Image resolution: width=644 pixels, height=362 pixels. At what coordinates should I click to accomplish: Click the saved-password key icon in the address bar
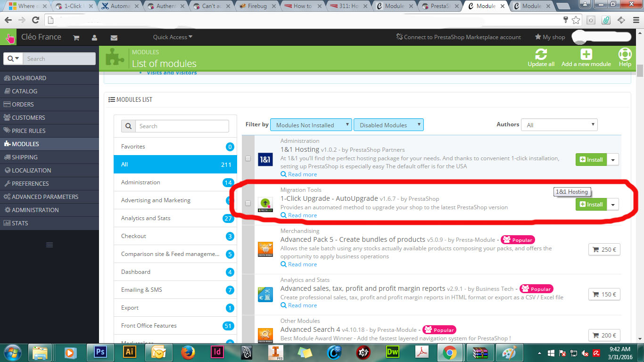pos(566,20)
